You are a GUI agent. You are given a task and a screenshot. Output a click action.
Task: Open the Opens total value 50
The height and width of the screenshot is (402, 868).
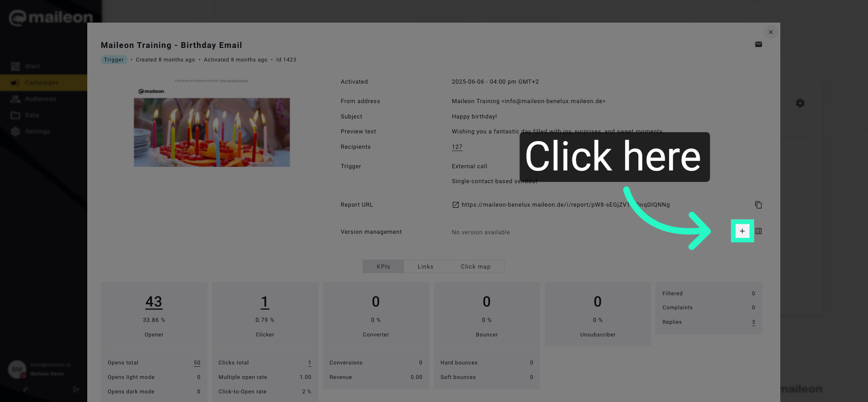pos(197,363)
